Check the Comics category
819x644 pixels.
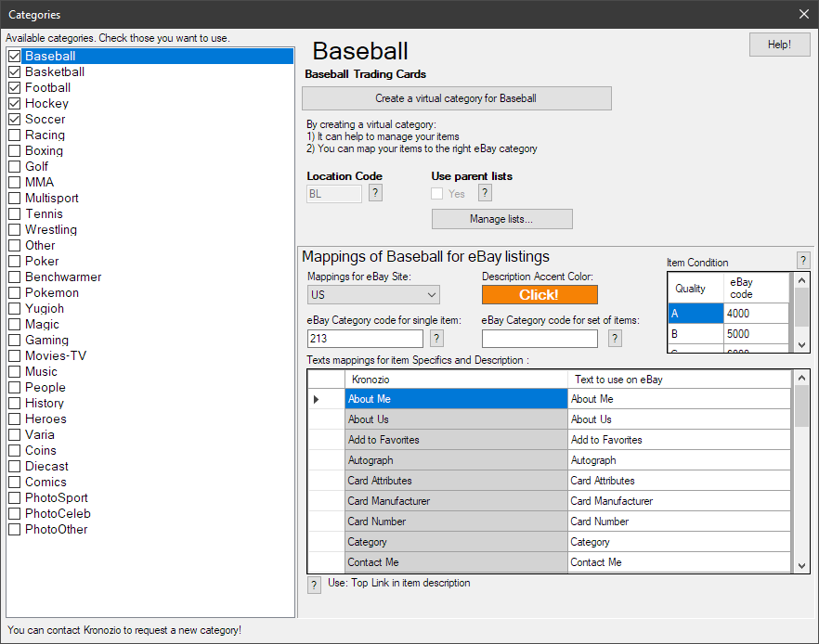pos(15,482)
